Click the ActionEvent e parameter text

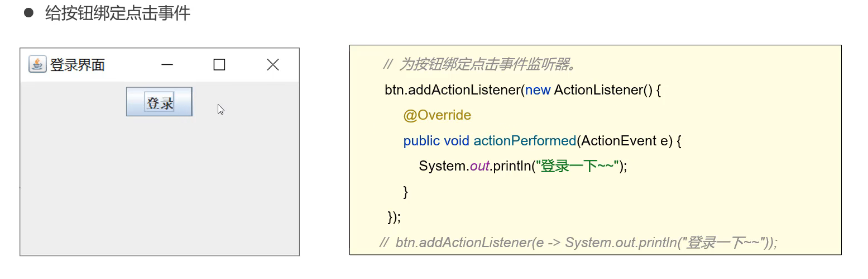(x=625, y=141)
